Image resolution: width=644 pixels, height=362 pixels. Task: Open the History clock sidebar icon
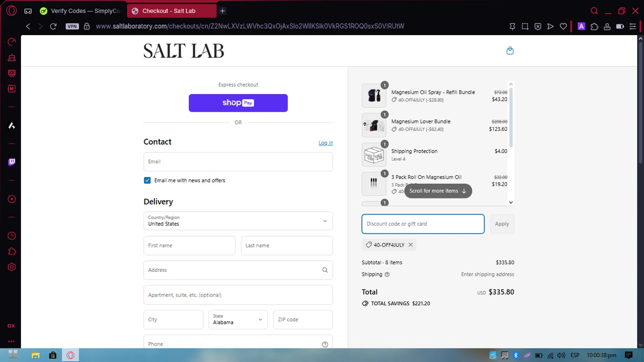pyautogui.click(x=12, y=236)
